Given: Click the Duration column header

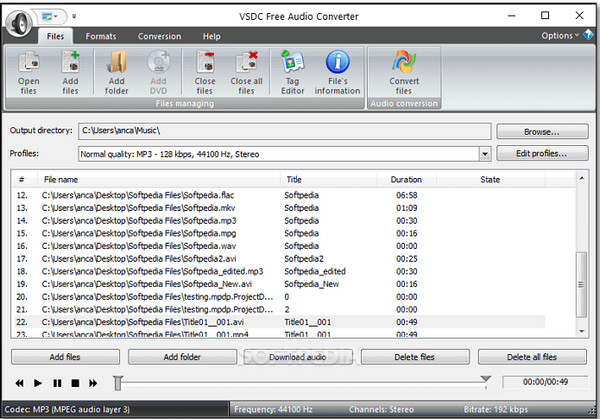Looking at the screenshot, I should (x=406, y=179).
